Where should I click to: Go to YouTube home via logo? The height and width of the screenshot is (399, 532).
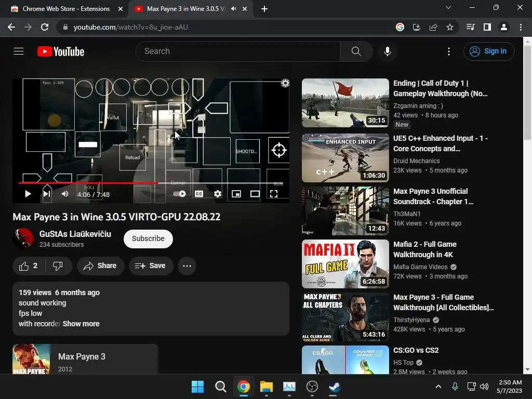(61, 51)
